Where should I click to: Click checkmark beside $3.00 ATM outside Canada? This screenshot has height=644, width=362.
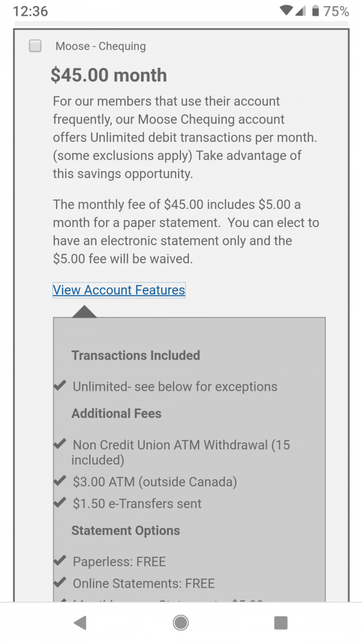pos(60,481)
